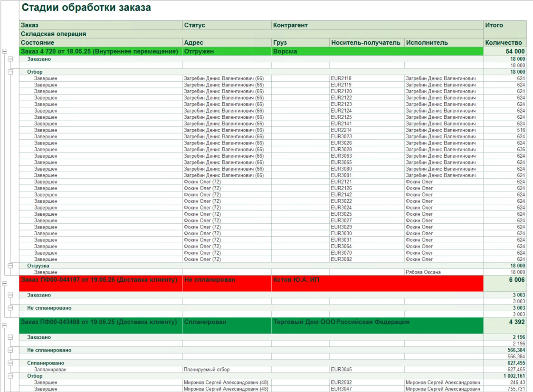533x392 pixels.
Task: Select the Запланирован state cell
Action: [101, 369]
